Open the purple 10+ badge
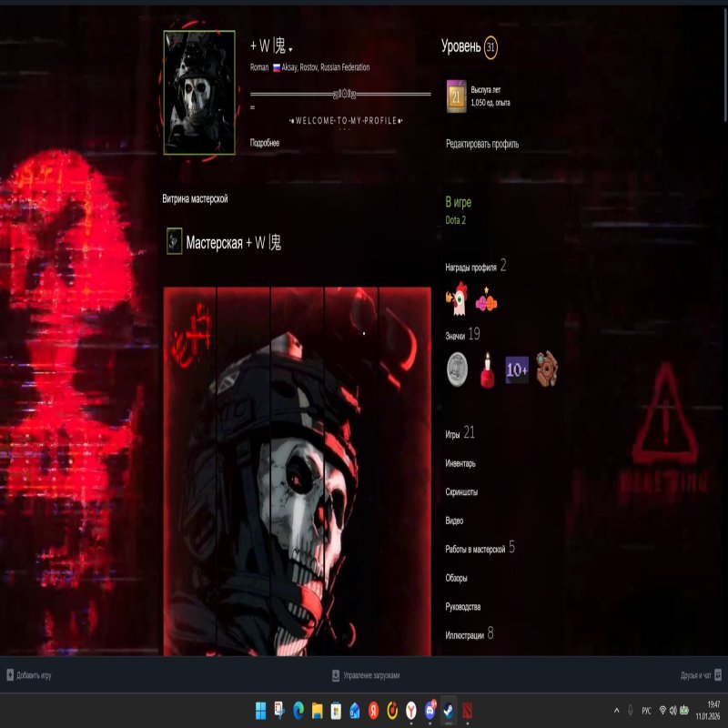 click(x=517, y=369)
